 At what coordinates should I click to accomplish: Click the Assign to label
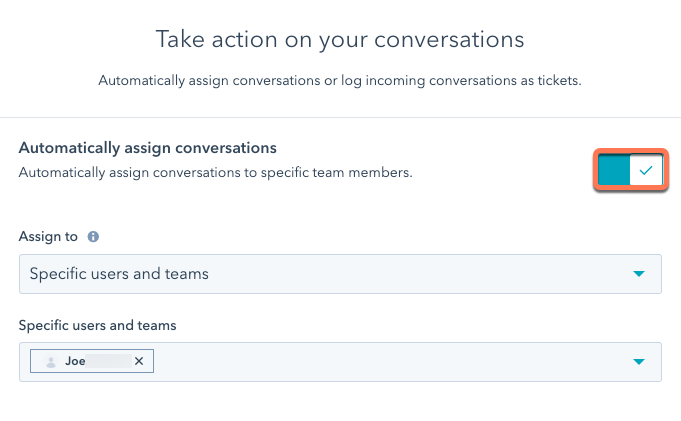click(x=48, y=237)
